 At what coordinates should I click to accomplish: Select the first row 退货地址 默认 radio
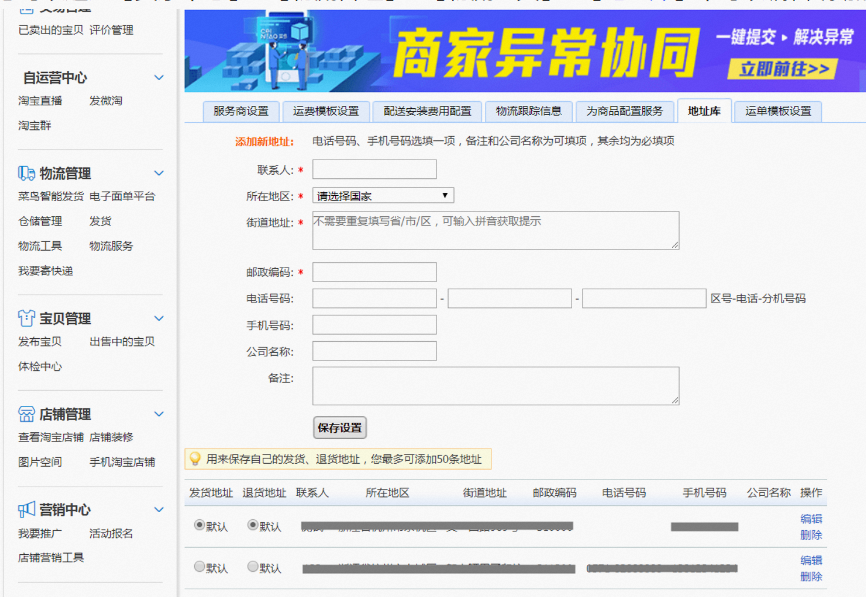[252, 525]
